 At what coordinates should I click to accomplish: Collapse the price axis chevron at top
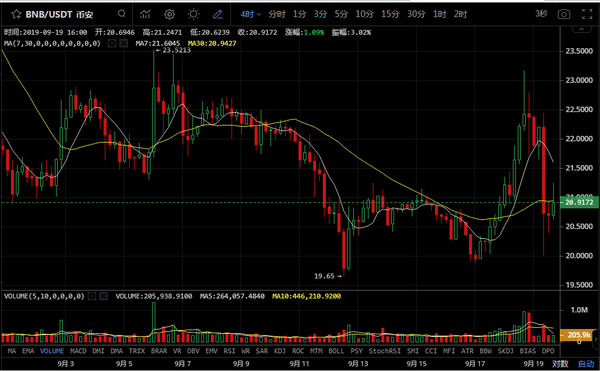581,29
